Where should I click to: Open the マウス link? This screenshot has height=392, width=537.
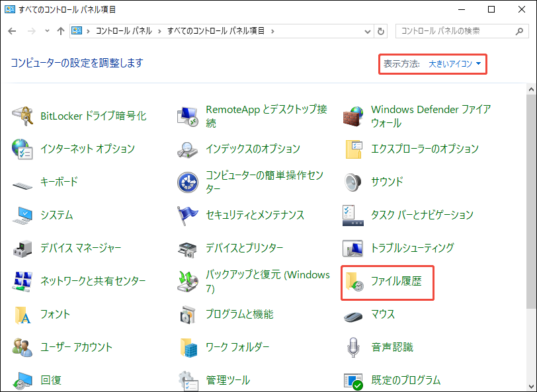click(x=382, y=314)
